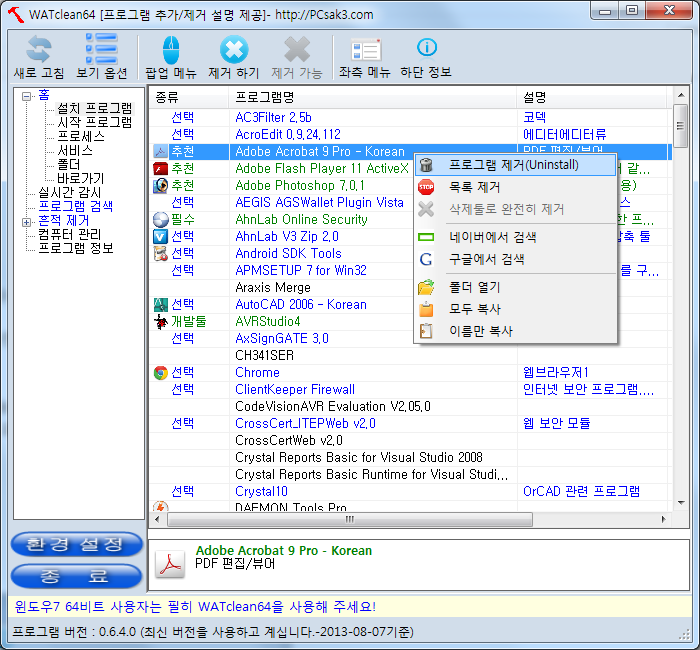Select the ClientKeeper Firewall row
The width and height of the screenshot is (700, 650).
pyautogui.click(x=410, y=389)
